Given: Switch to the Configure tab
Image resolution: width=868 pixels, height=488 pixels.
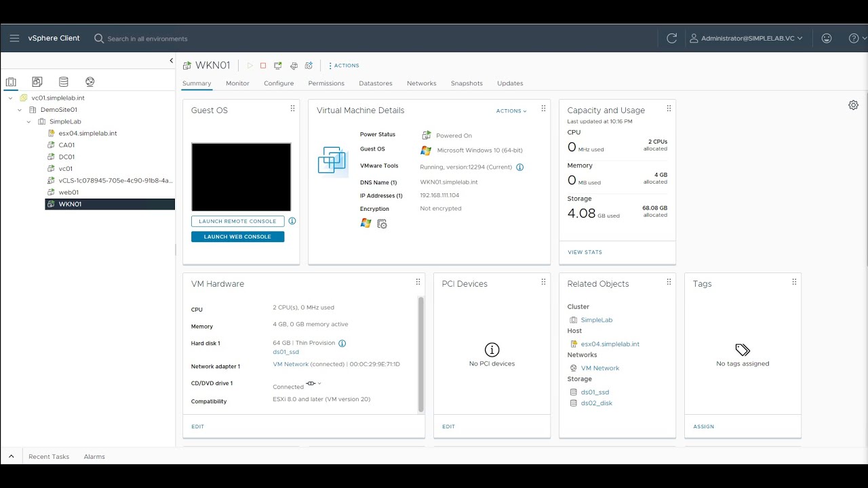Looking at the screenshot, I should (x=279, y=83).
